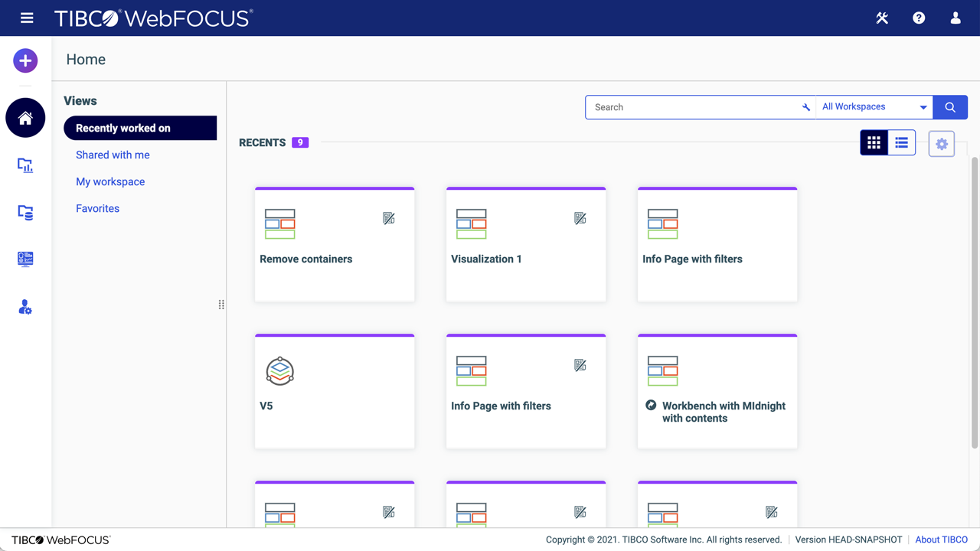This screenshot has width=980, height=551.
Task: Click page icon on Remove containers card
Action: 280,224
